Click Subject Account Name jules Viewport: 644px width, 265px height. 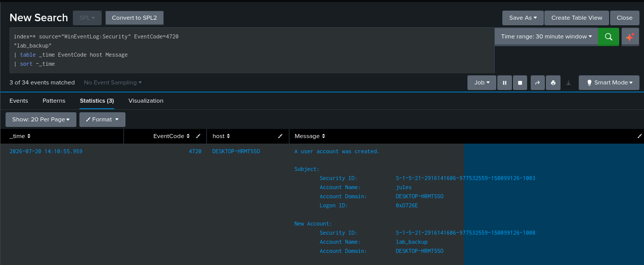404,187
